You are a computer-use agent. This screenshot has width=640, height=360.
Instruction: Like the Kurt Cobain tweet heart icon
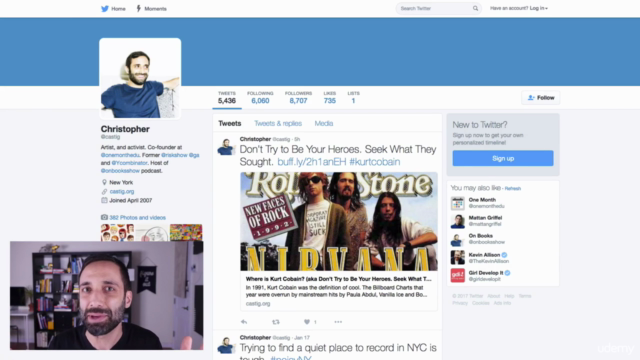[307, 322]
